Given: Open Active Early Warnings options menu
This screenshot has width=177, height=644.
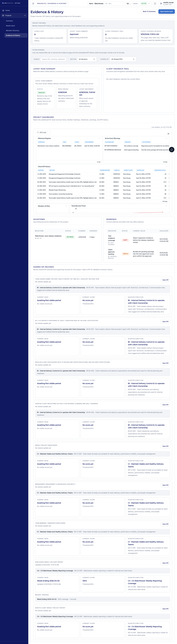Looking at the screenshot, I should [x=166, y=138].
